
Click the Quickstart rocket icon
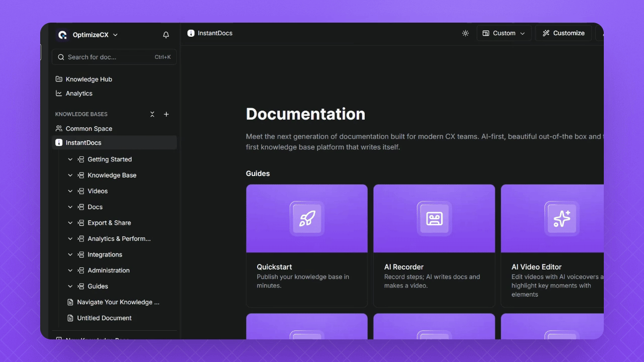(307, 218)
